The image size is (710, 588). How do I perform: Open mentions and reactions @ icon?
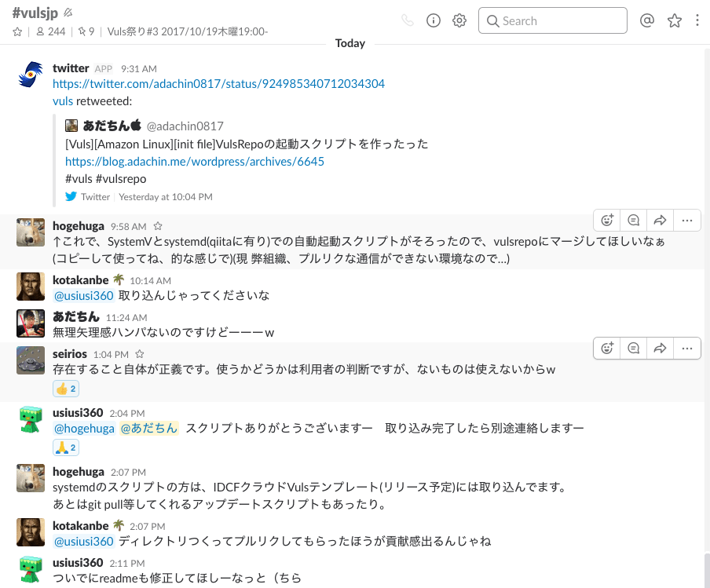647,21
